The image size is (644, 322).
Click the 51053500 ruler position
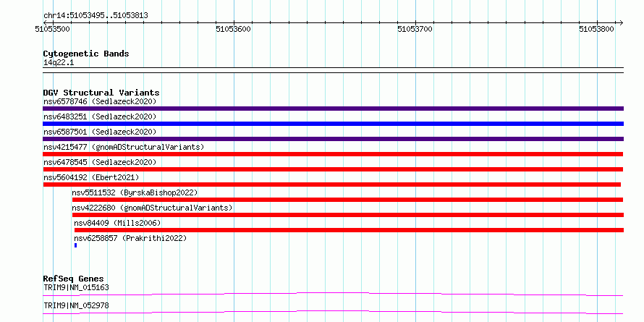coord(52,29)
